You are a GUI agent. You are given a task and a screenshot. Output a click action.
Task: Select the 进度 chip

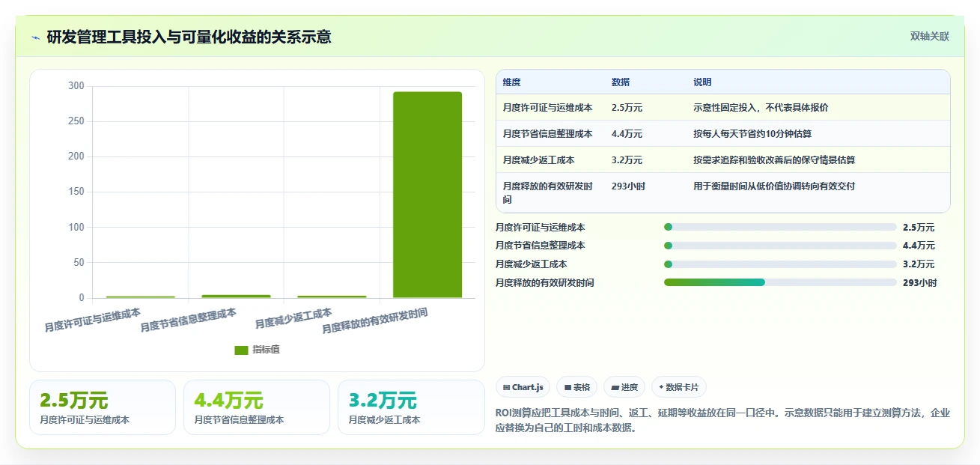pyautogui.click(x=624, y=387)
